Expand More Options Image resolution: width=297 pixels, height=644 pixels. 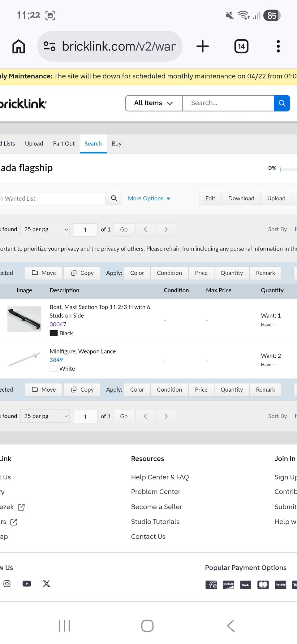pos(149,198)
